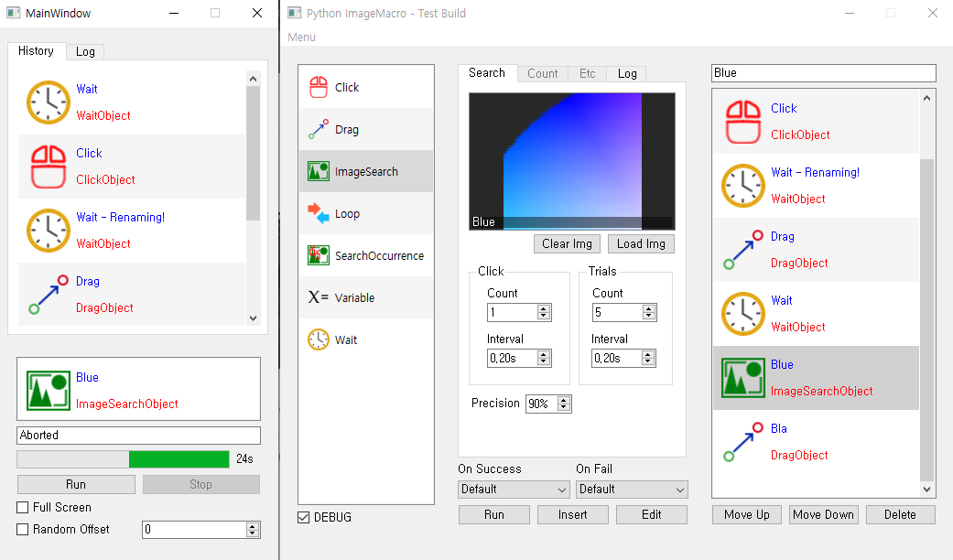The width and height of the screenshot is (953, 560).
Task: Click scroll-up arrow of macro list
Action: point(926,98)
